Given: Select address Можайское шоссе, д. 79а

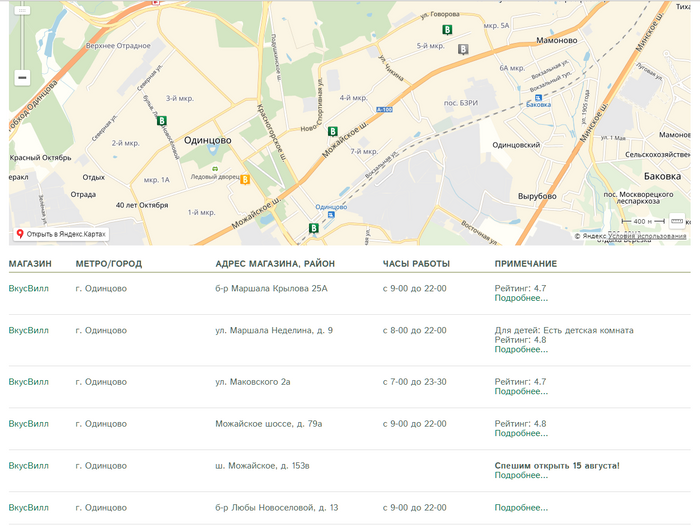Looking at the screenshot, I should click(269, 424).
